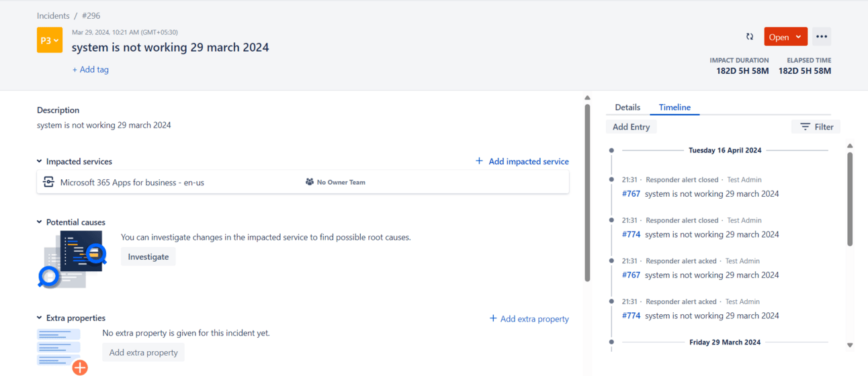
Task: Click the Investigate button
Action: (148, 256)
